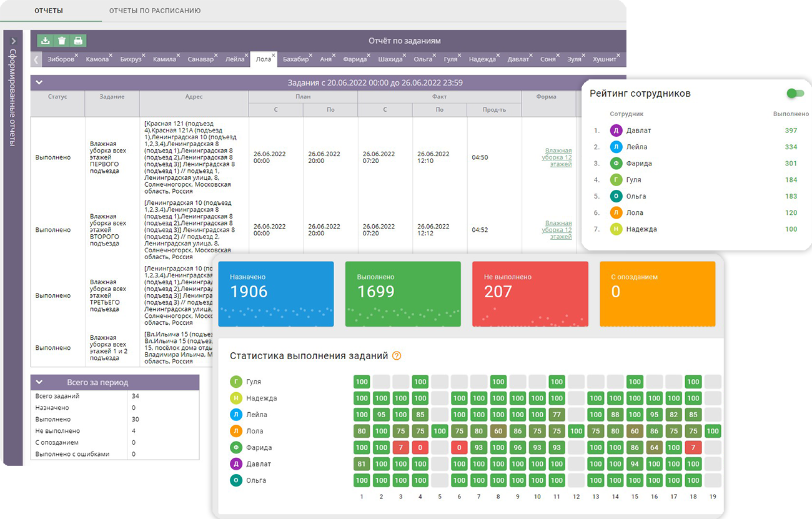Click Лейла avatar in employee rating
Screen dimensions: 812x519
pyautogui.click(x=616, y=147)
